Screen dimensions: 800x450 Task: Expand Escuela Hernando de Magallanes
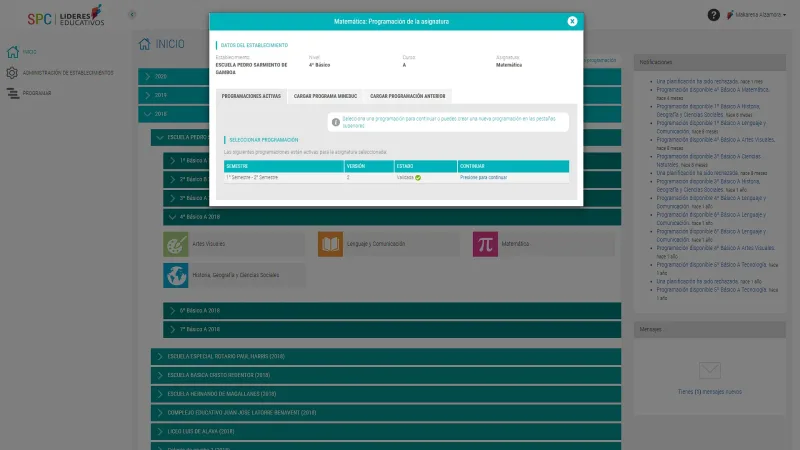tap(386, 394)
